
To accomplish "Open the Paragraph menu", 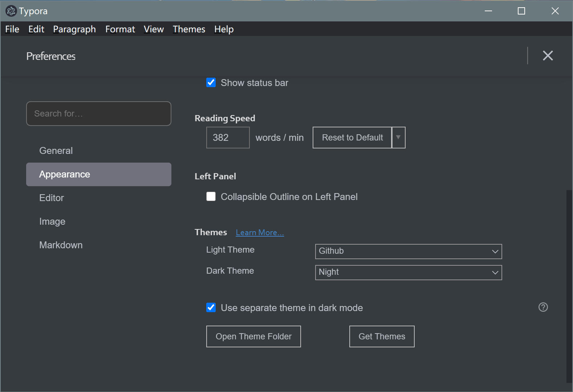I will pyautogui.click(x=74, y=29).
